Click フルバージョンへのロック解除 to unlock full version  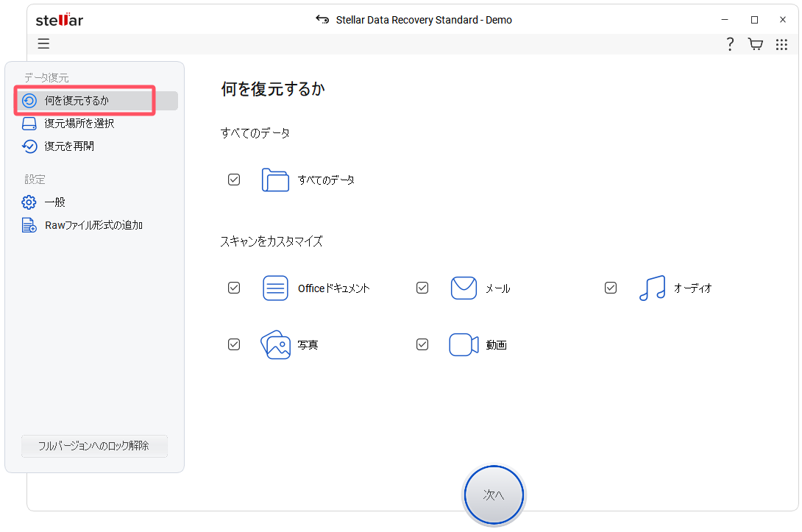(94, 445)
